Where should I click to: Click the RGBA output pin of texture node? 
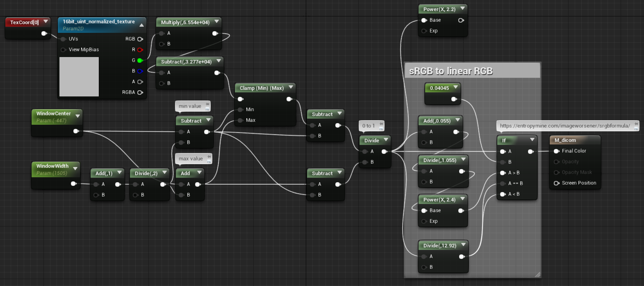(x=140, y=92)
